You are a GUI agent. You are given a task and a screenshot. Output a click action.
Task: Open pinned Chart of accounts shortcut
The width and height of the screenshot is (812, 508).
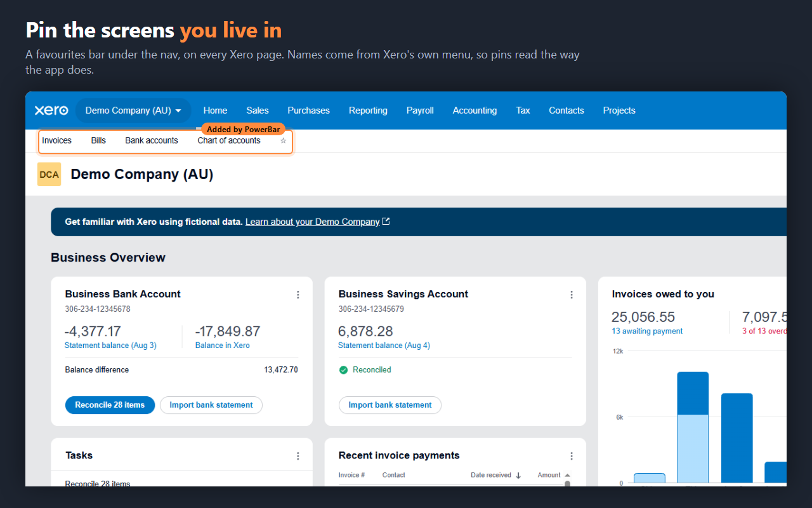tap(229, 140)
